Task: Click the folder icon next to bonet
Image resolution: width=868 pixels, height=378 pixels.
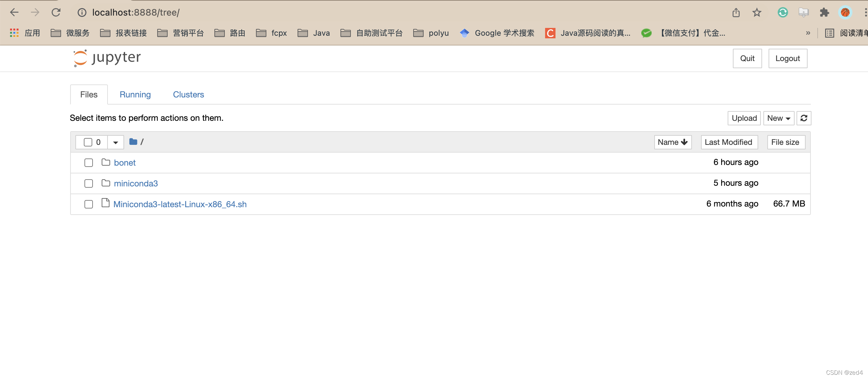Action: tap(106, 162)
